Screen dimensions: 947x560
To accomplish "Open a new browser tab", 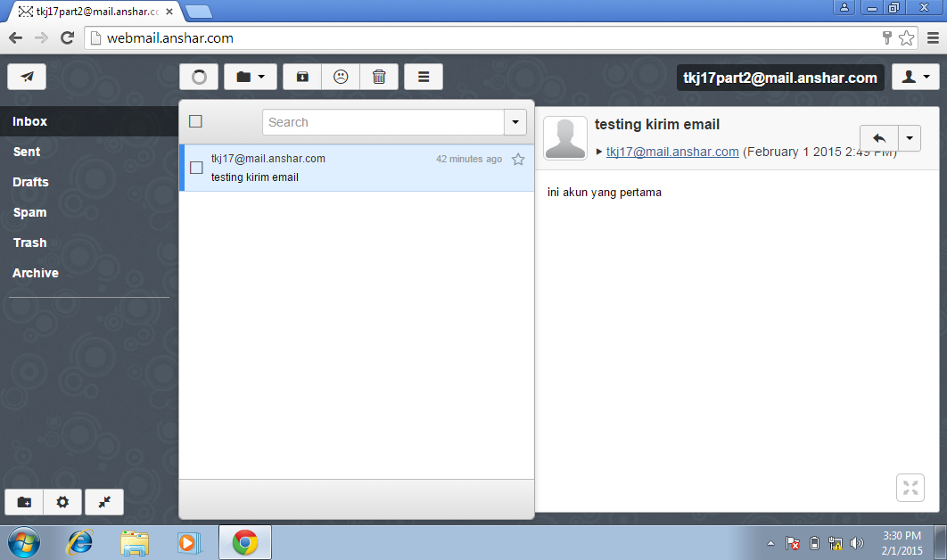I will coord(199,12).
